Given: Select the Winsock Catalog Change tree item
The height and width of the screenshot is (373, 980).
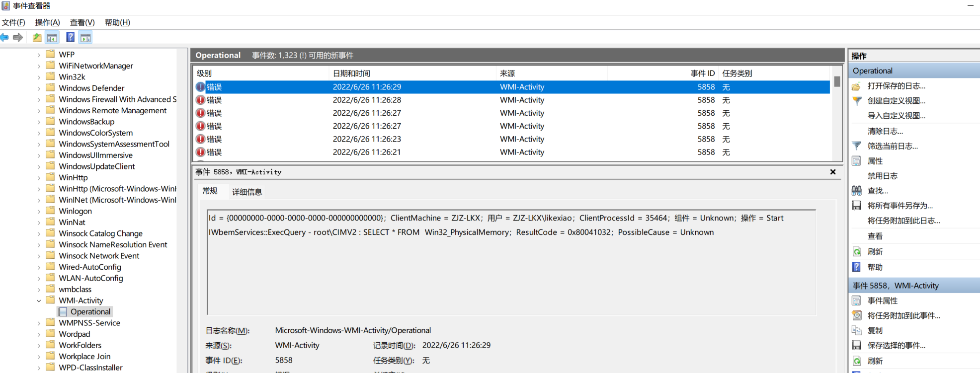Looking at the screenshot, I should (x=101, y=233).
